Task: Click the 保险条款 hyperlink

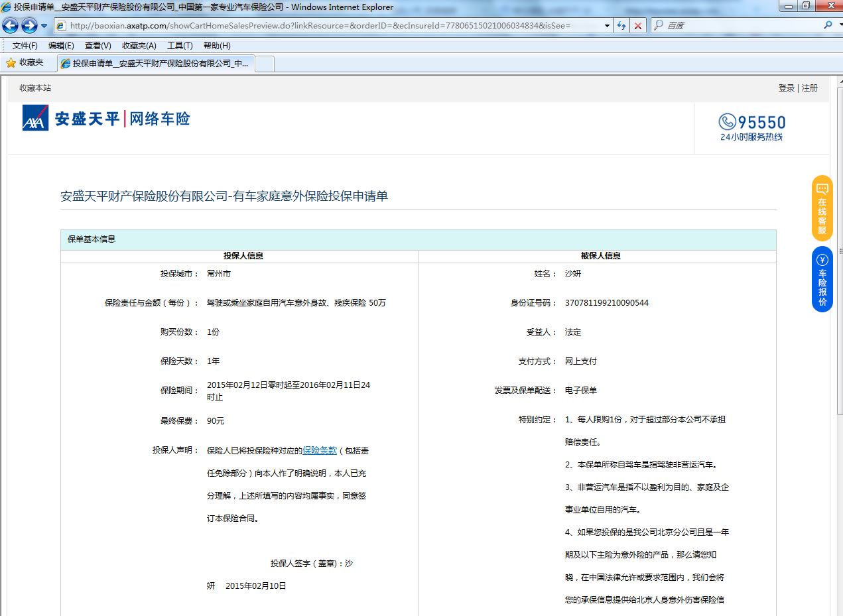Action: [320, 451]
